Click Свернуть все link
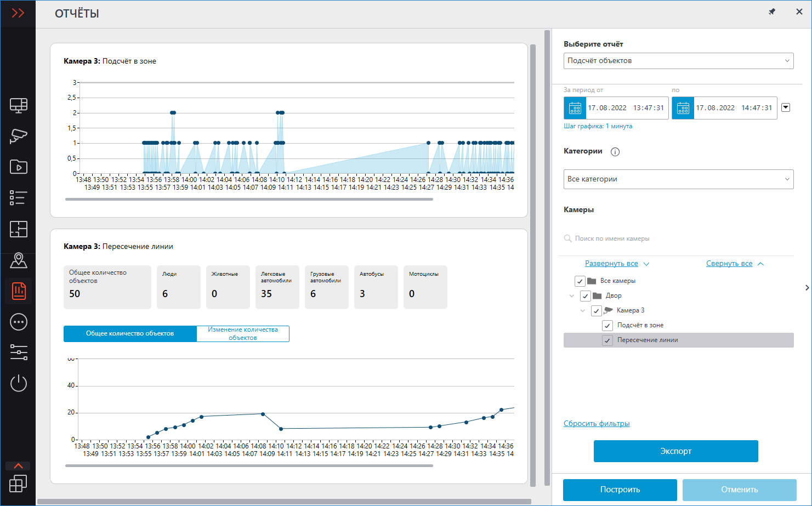Image resolution: width=812 pixels, height=506 pixels. pos(729,264)
